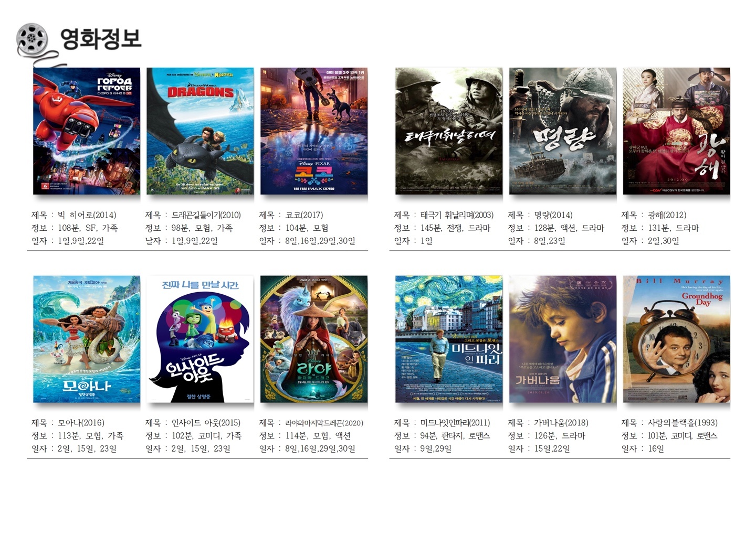Screen dimensions: 756x534
Task: Open the Big Hero 빅 히어로 poster
Action: (x=87, y=131)
